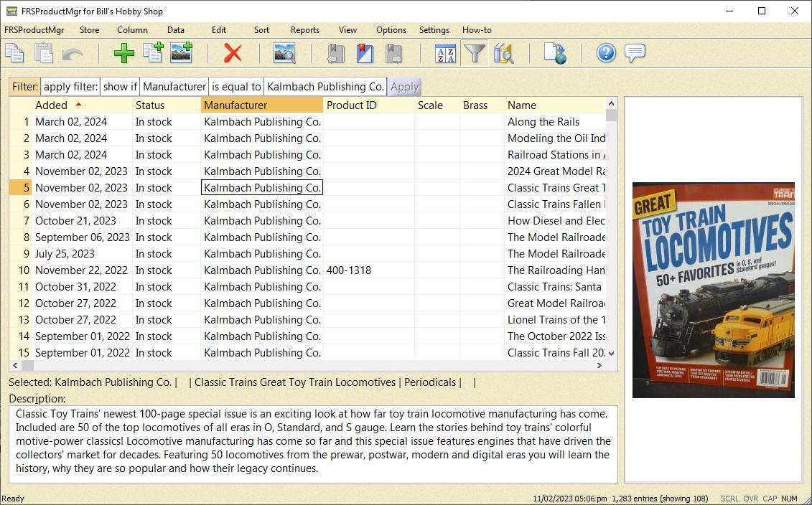The image size is (812, 505).
Task: Click the view image magnifier icon
Action: [x=284, y=53]
